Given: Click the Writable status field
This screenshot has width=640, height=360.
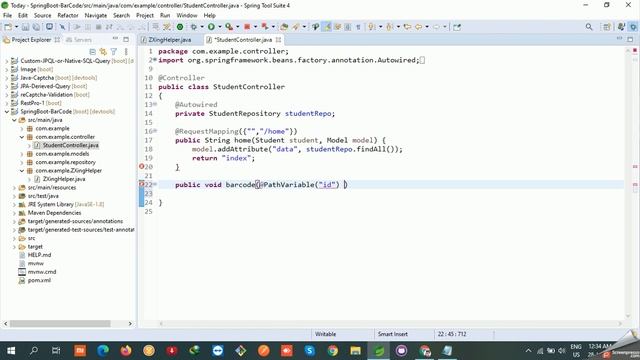Looking at the screenshot, I should (x=325, y=334).
